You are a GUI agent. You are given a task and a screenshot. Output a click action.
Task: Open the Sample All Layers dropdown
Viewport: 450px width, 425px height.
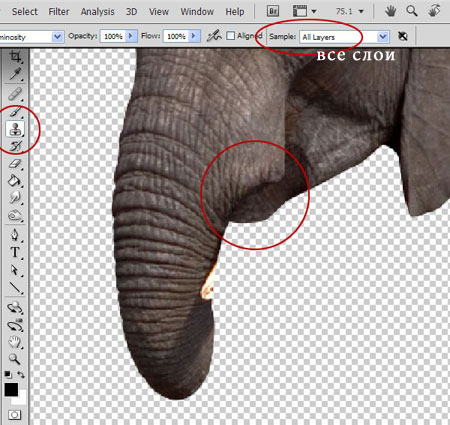[344, 37]
